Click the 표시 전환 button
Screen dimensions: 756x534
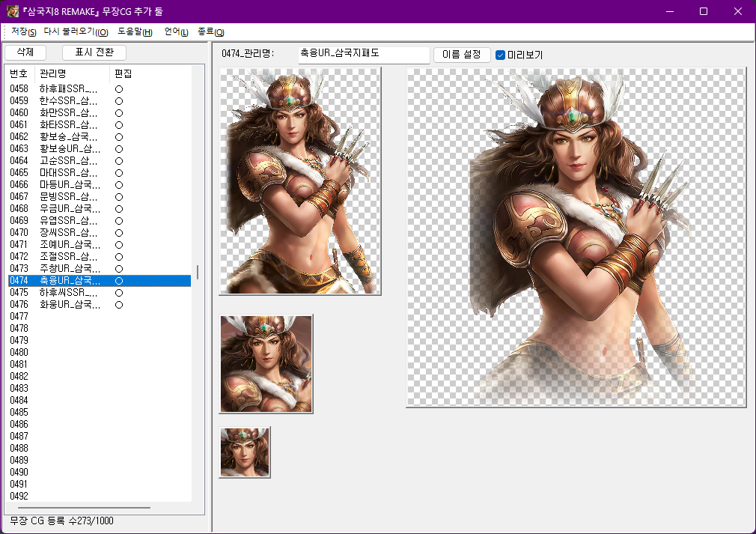tap(94, 52)
